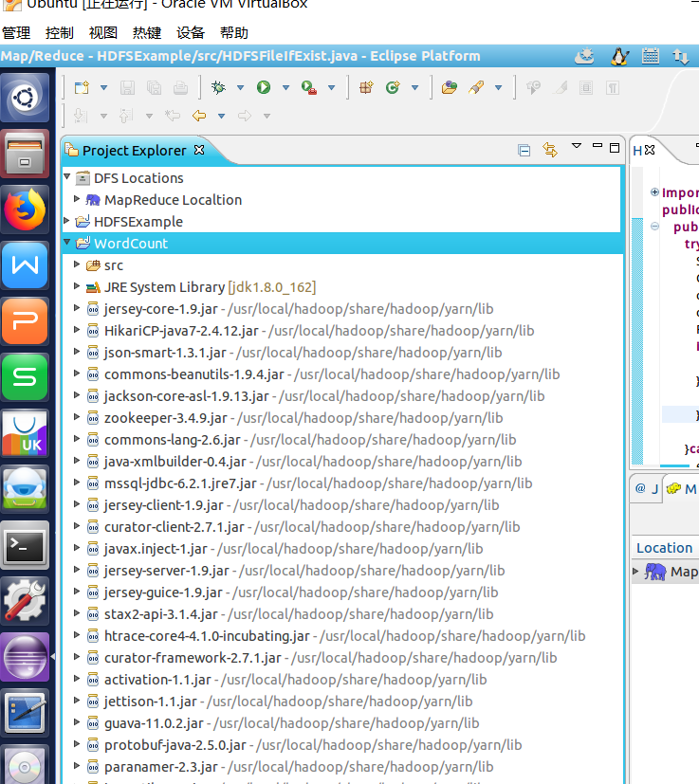Launch Firefox from the dock

click(x=25, y=210)
